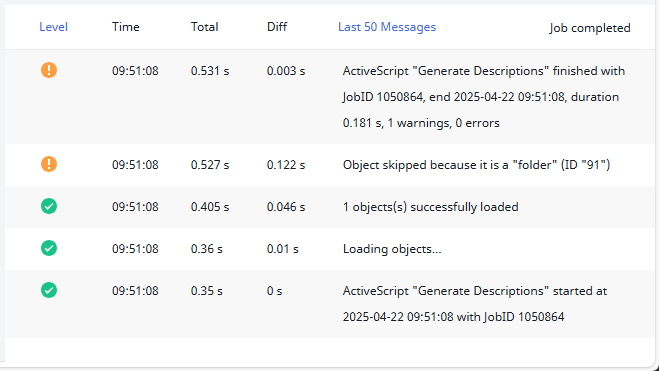Click the Time column header
The image size is (659, 371).
click(x=126, y=27)
